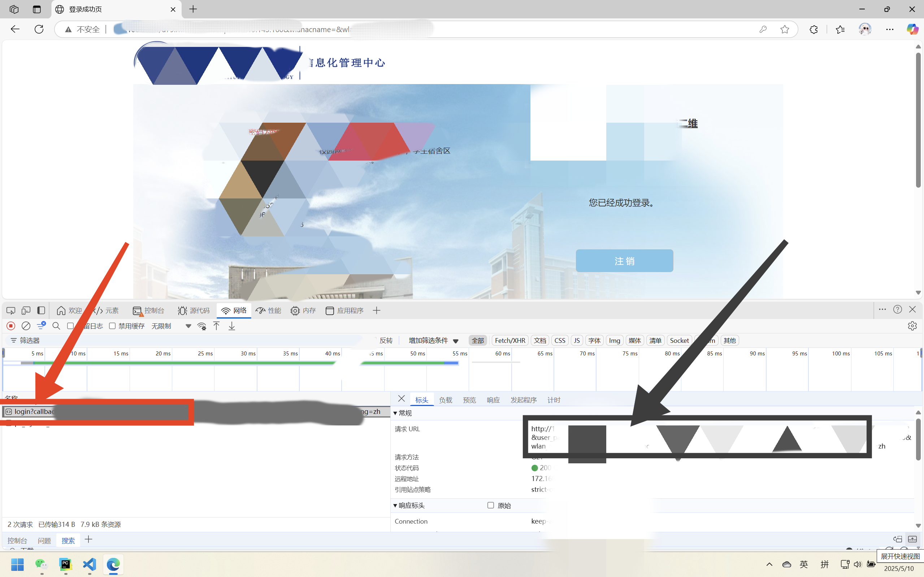The width and height of the screenshot is (924, 577).
Task: Import a HAR file with the up arrow
Action: pyautogui.click(x=217, y=326)
